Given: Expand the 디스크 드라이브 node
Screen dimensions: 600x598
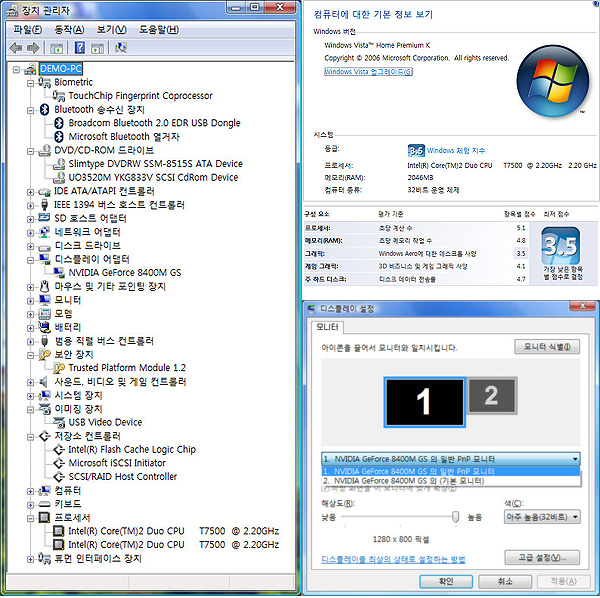Looking at the screenshot, I should 30,246.
